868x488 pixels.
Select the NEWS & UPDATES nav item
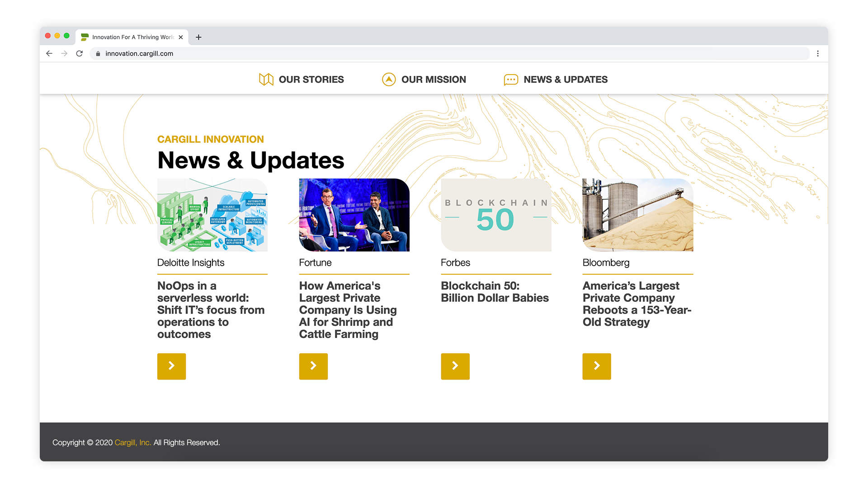pyautogui.click(x=565, y=80)
